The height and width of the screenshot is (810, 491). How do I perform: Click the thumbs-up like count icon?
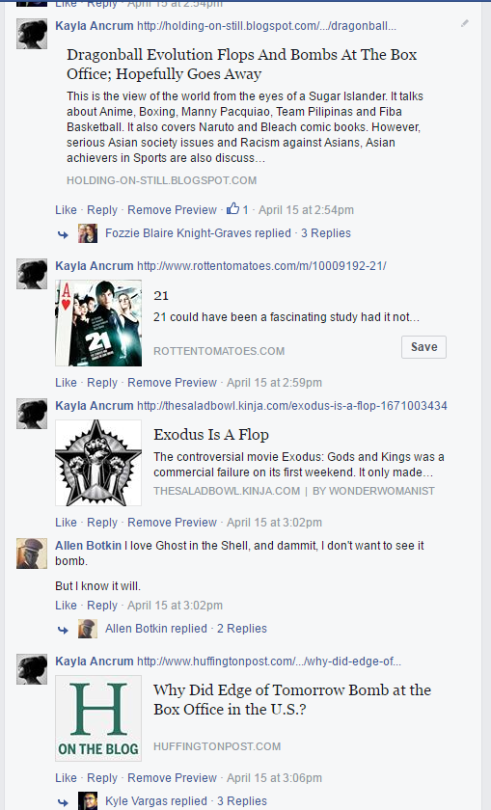[x=233, y=209]
